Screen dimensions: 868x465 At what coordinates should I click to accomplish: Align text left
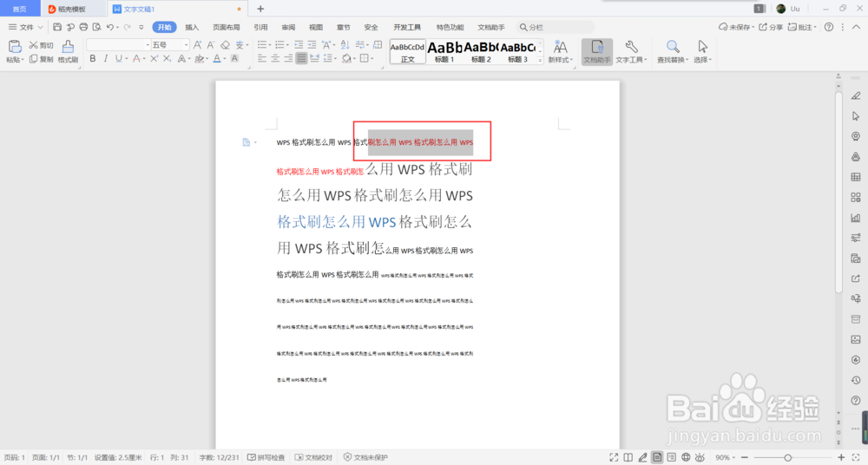[262, 59]
